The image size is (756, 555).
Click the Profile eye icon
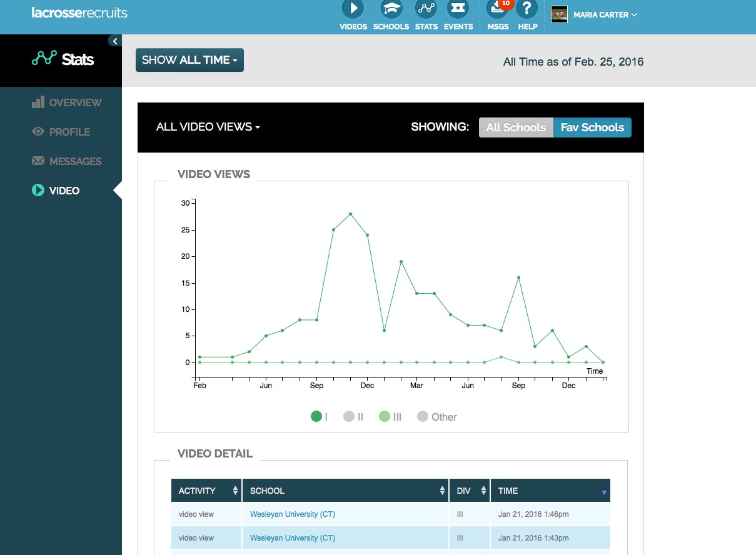click(x=38, y=132)
